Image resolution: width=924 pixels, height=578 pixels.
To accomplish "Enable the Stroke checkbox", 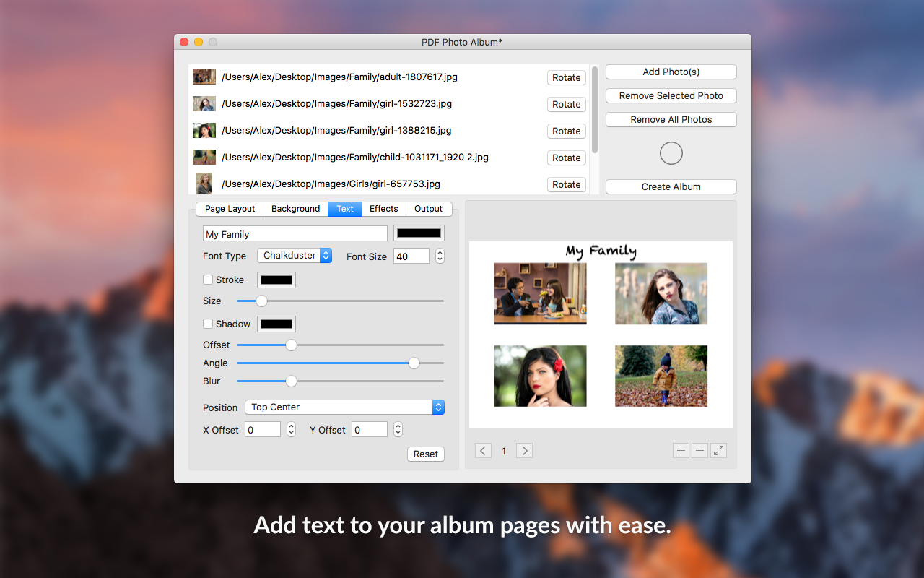I will coord(208,280).
